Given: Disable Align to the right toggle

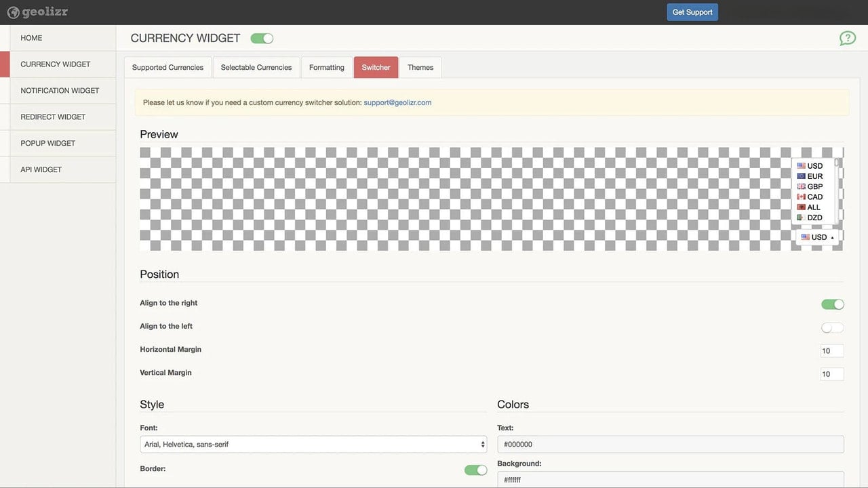Looking at the screenshot, I should coord(833,304).
